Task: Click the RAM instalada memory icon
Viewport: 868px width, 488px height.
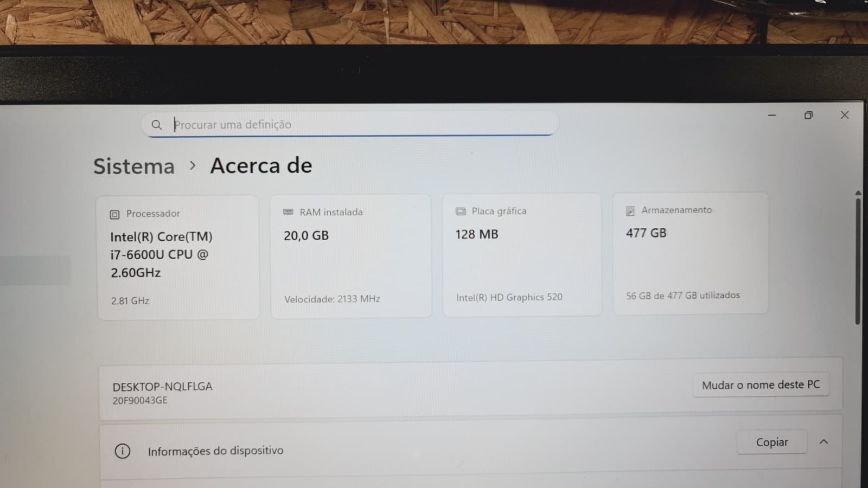Action: [x=288, y=212]
